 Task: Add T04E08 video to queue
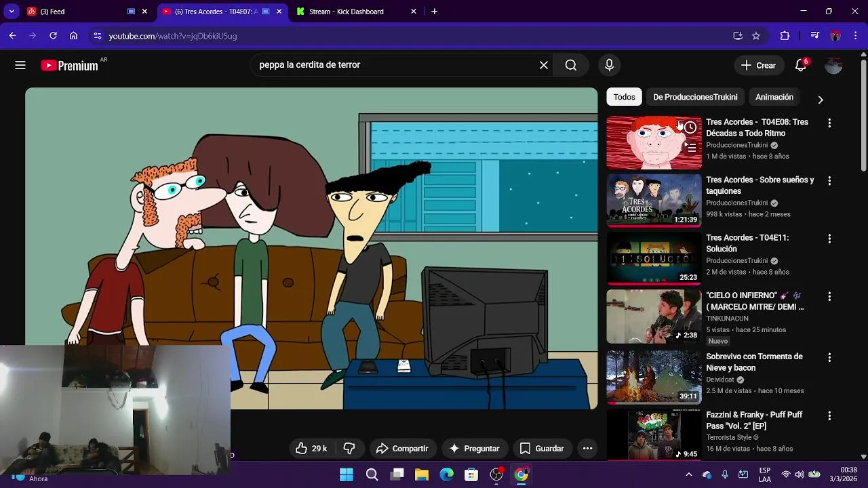click(x=690, y=146)
